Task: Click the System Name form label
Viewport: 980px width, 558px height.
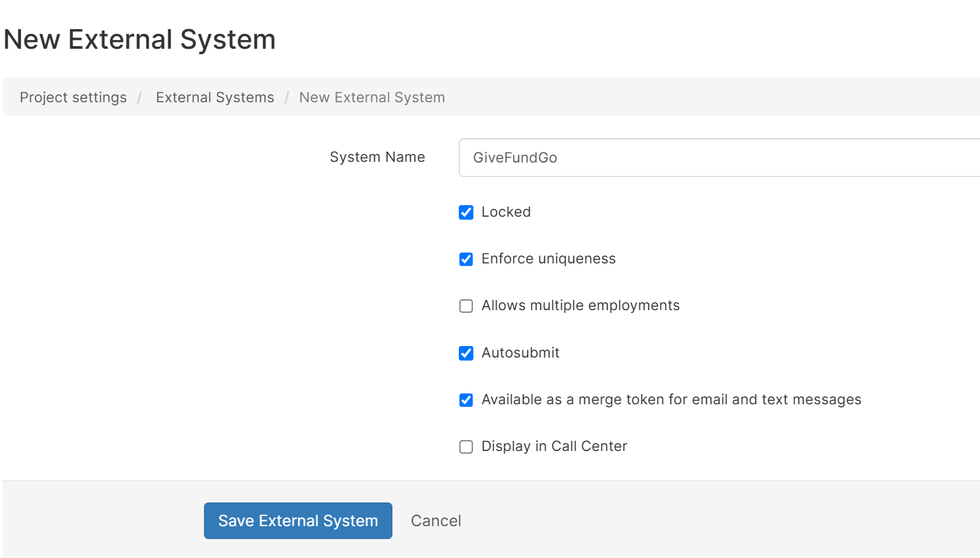Action: point(377,156)
